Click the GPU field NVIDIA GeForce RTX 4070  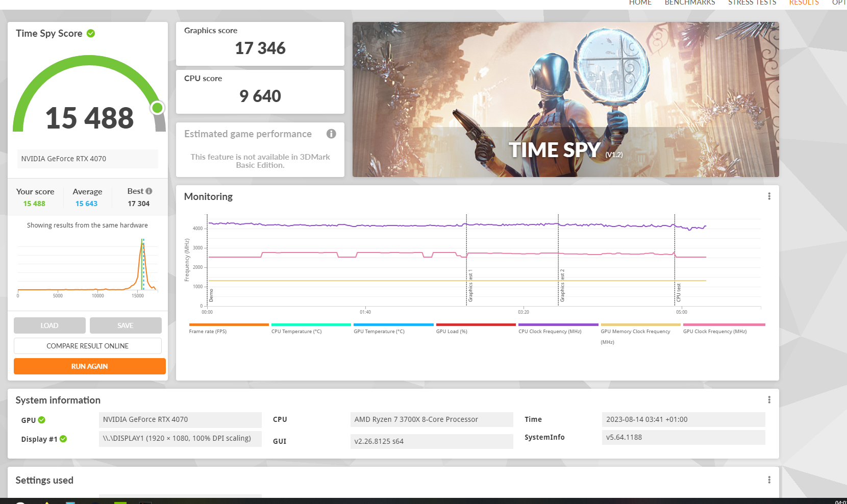click(x=180, y=420)
